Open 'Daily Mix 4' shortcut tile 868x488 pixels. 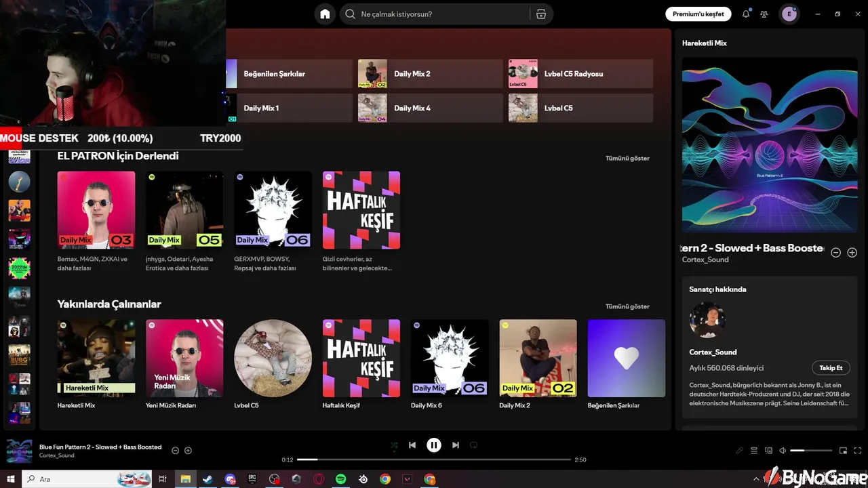tap(430, 108)
